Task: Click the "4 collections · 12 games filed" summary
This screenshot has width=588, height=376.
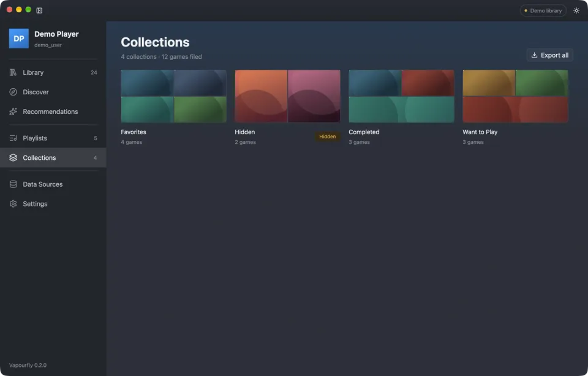Action: [x=161, y=56]
